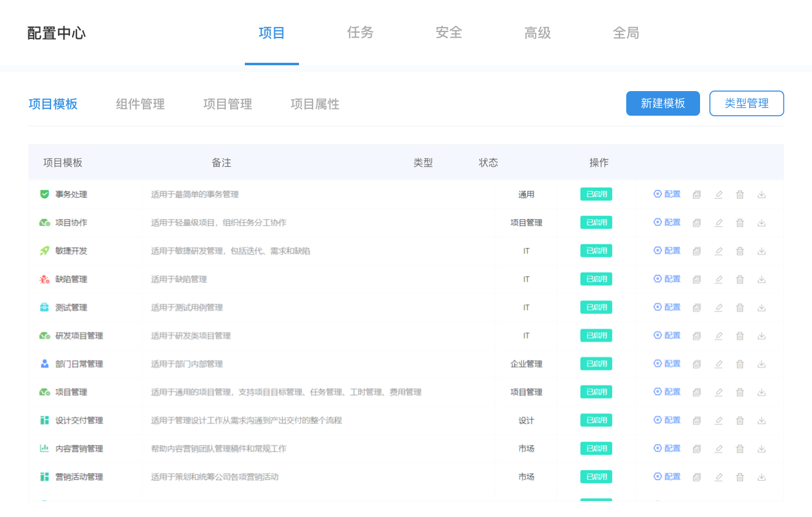
Task: Toggle 已启用 status for 敏捷开发
Action: coord(596,251)
